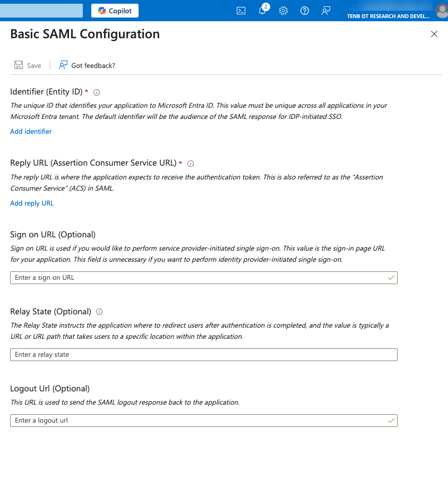This screenshot has height=496, width=448.
Task: Open the notifications bell icon
Action: 262,11
